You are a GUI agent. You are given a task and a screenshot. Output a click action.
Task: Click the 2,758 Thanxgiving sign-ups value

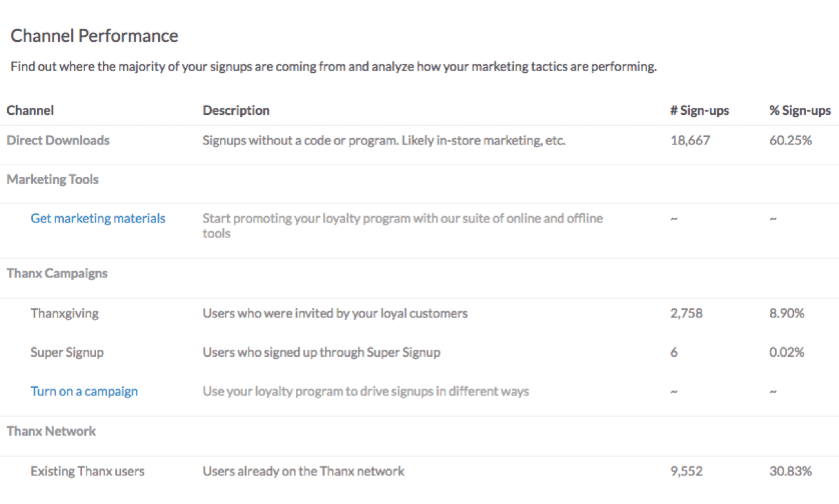point(687,314)
